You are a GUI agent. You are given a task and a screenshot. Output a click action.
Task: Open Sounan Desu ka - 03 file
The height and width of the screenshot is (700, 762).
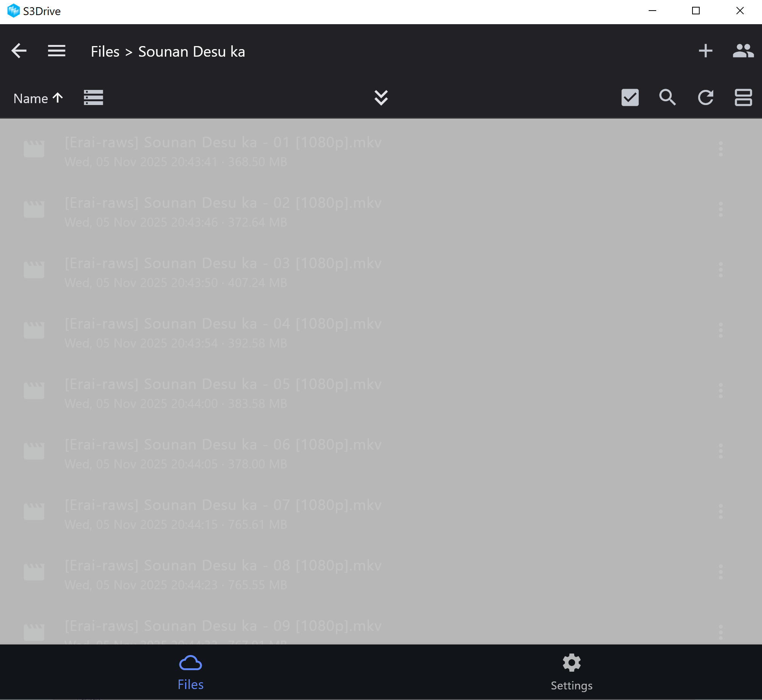point(223,264)
